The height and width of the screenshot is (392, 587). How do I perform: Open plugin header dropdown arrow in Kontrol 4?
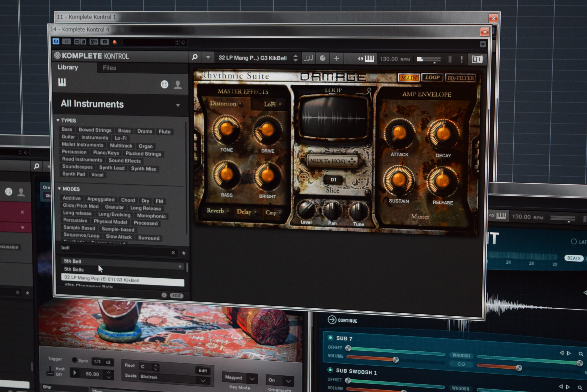pos(483,44)
